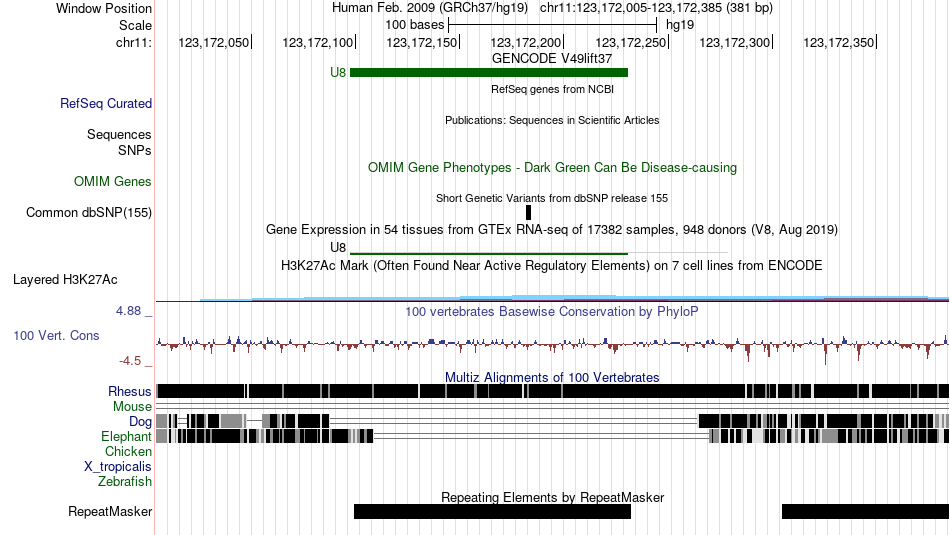
Task: Click Publications: Sequences in Scientific Articles title
Action: (x=552, y=120)
